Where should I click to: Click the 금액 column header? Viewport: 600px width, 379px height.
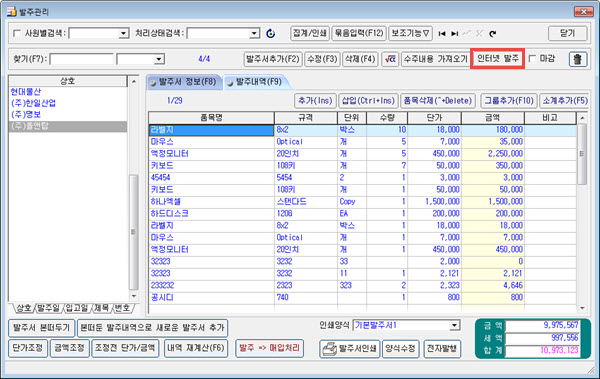tap(492, 118)
